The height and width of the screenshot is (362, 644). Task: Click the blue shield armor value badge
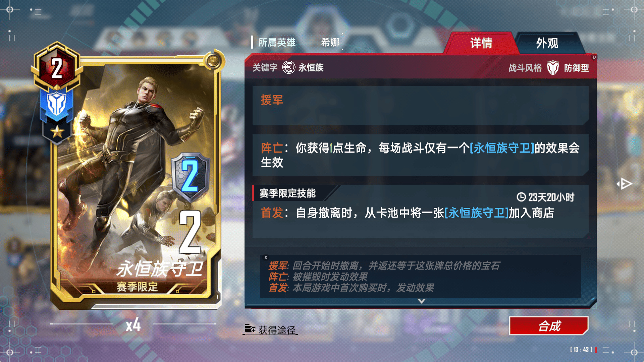coord(190,177)
